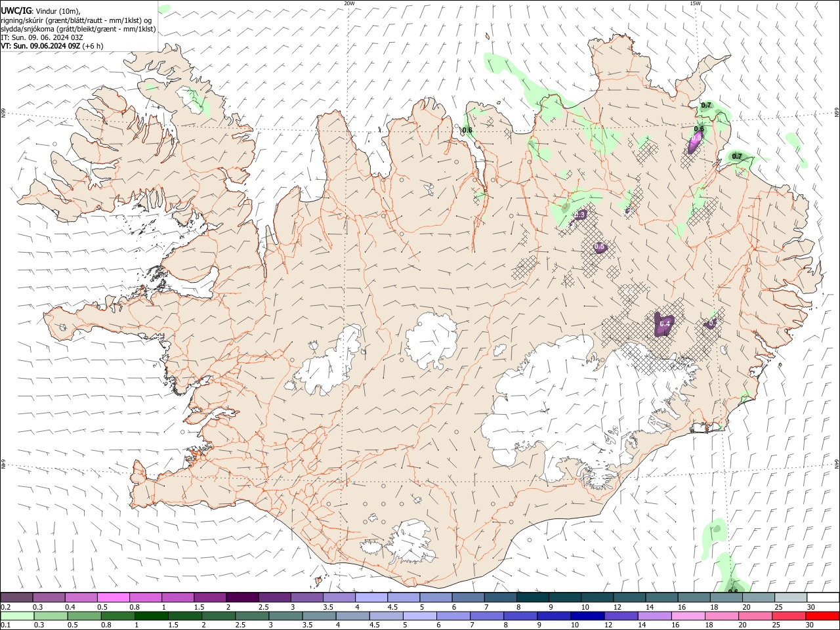Click the 'slydda/snjókoma (grátt/bleikt/grænt' description line
Viewport: 840px width, 630px height.
pos(78,29)
